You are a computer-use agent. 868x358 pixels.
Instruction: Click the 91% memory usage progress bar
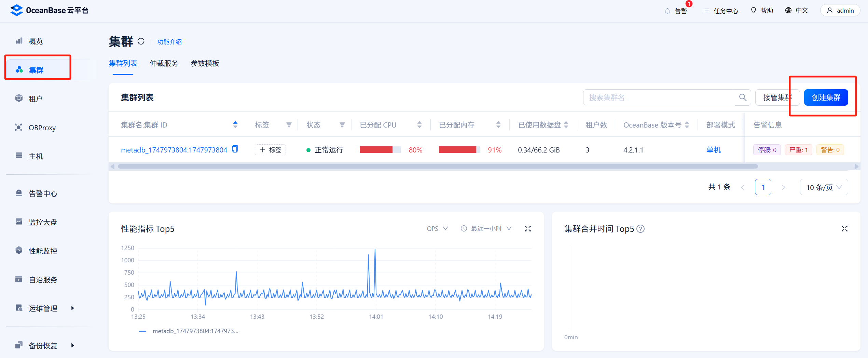click(x=459, y=149)
